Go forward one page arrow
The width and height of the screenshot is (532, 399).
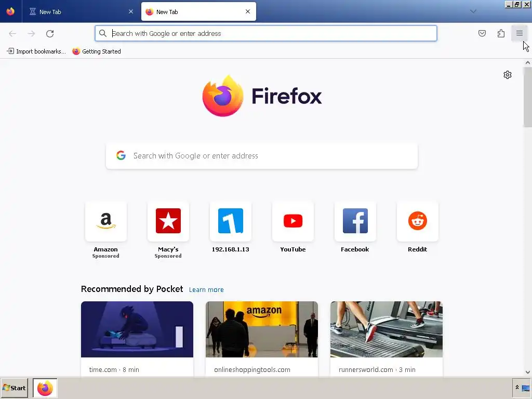click(31, 34)
